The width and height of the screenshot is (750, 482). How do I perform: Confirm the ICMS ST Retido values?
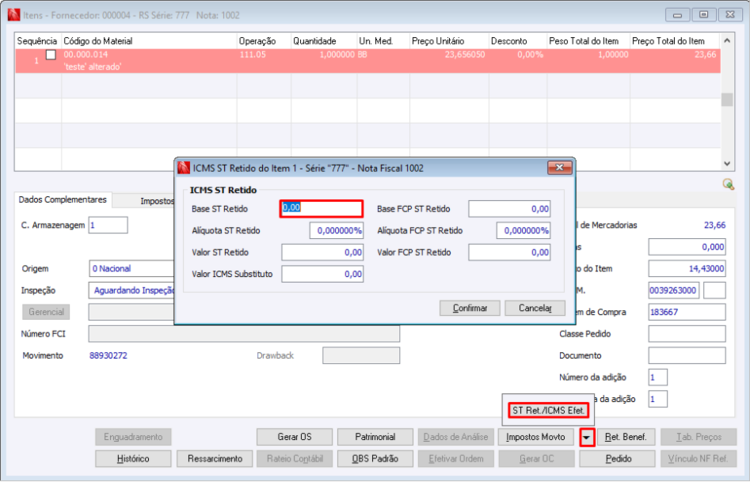[x=470, y=308]
